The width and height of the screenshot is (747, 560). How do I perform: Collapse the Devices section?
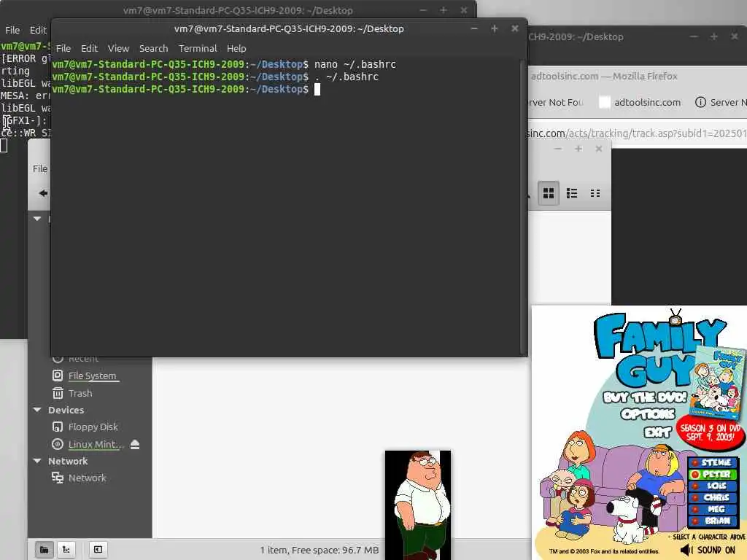tap(37, 410)
